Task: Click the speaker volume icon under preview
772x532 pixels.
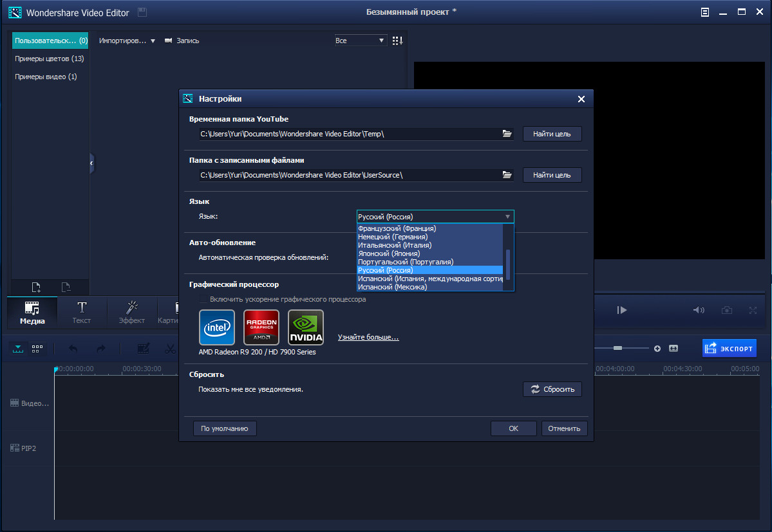Action: [698, 310]
